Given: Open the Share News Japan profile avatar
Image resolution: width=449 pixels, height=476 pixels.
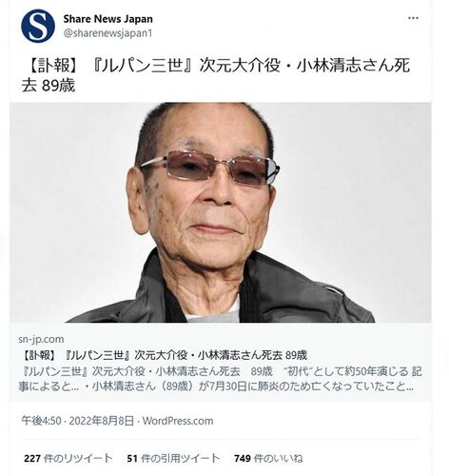Looking at the screenshot, I should coord(38,26).
